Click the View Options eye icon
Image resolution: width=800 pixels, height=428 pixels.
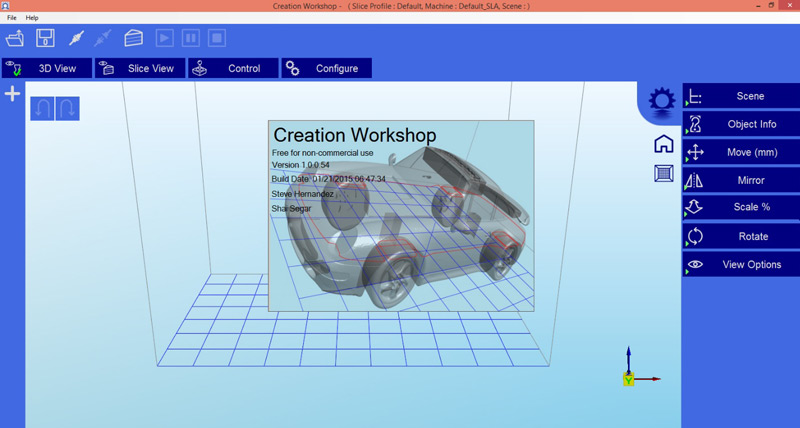[x=695, y=264]
